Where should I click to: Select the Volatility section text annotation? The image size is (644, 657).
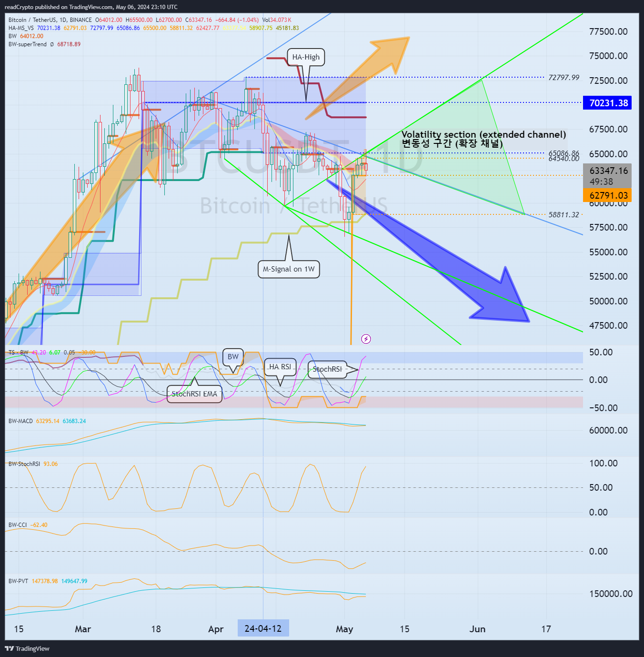484,139
